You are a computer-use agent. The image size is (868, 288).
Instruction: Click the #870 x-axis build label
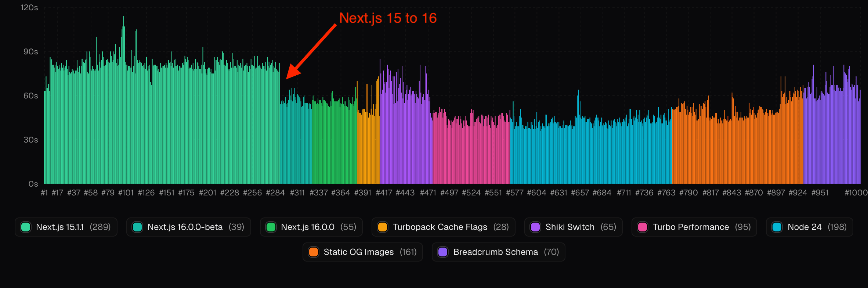754,193
